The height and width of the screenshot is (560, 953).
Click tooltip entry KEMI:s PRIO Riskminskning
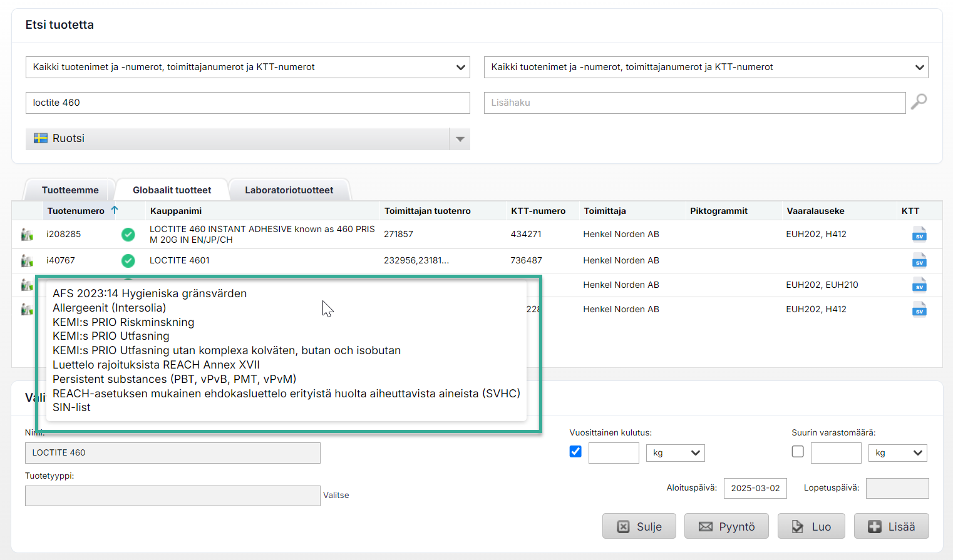(x=123, y=322)
